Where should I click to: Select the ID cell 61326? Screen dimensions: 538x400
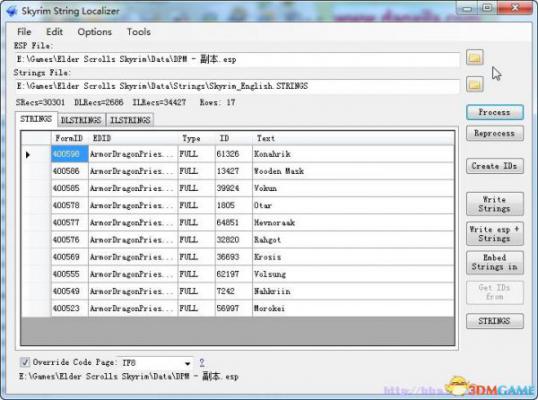(x=234, y=154)
